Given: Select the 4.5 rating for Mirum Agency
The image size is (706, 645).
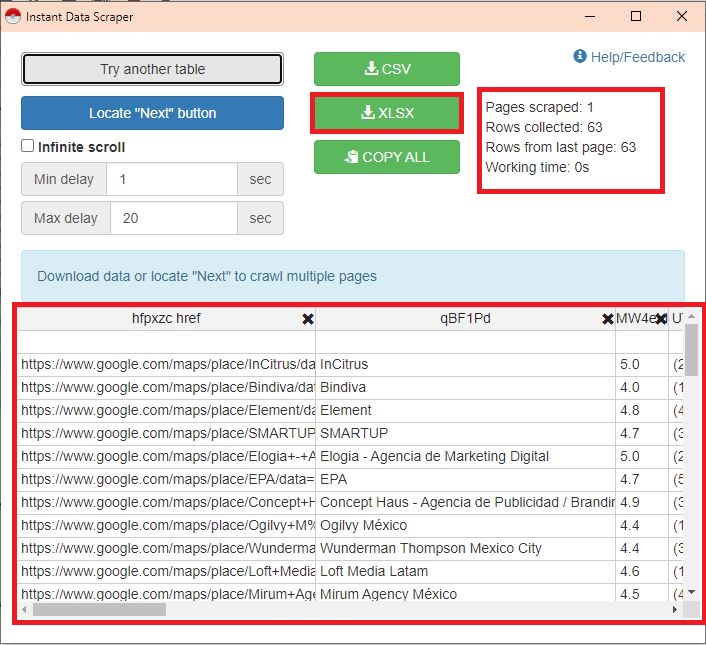Looking at the screenshot, I should coord(642,593).
